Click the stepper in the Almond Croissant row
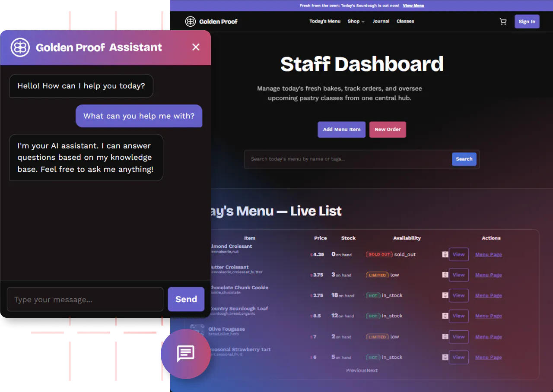 pyautogui.click(x=445, y=254)
